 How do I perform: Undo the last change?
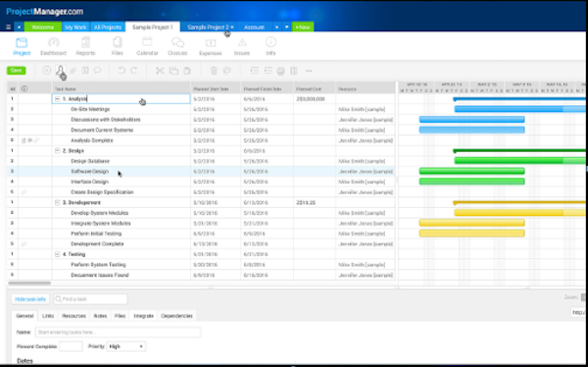click(122, 71)
